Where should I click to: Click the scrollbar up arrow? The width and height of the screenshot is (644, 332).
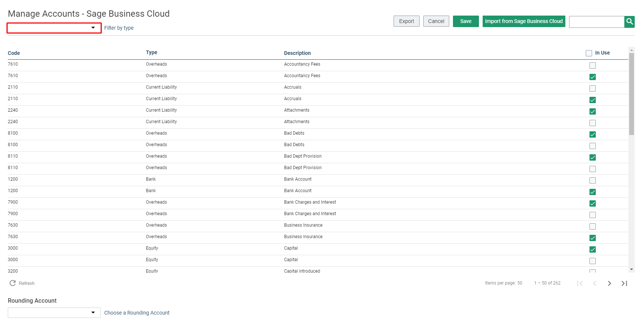(631, 49)
